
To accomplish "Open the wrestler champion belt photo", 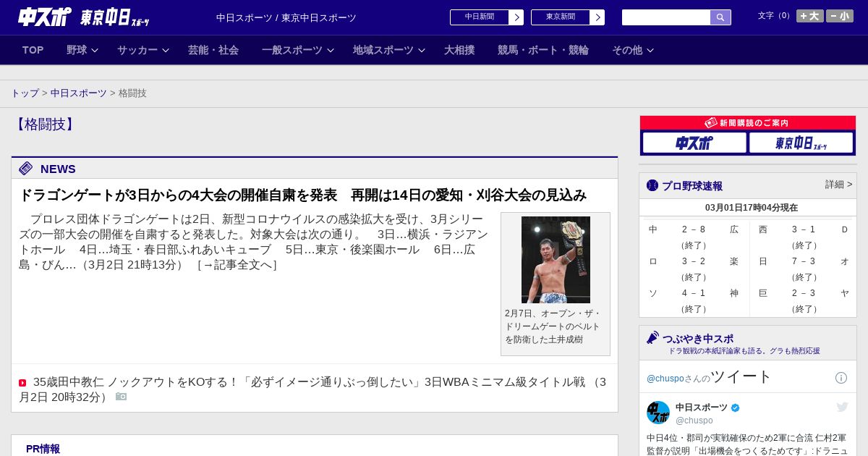I will [x=556, y=260].
